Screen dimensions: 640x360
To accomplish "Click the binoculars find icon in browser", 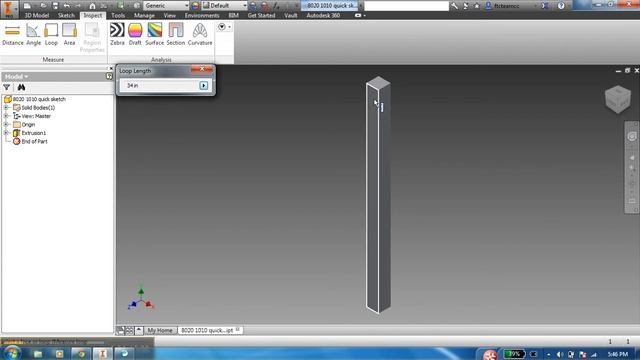I will point(21,87).
